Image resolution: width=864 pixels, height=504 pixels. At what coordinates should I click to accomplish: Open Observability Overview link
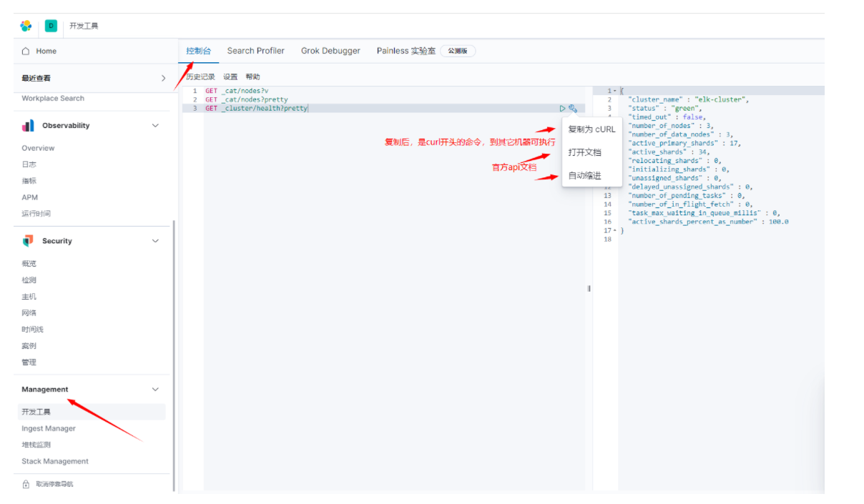coord(38,148)
